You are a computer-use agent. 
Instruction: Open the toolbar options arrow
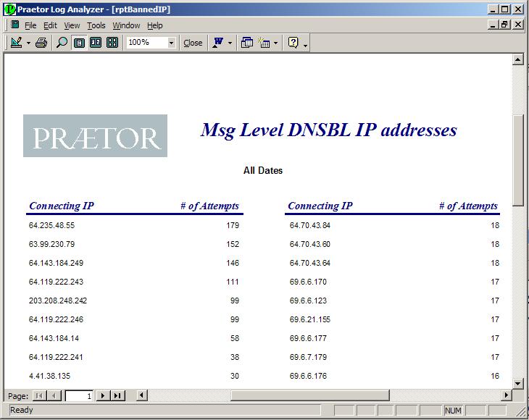point(305,44)
